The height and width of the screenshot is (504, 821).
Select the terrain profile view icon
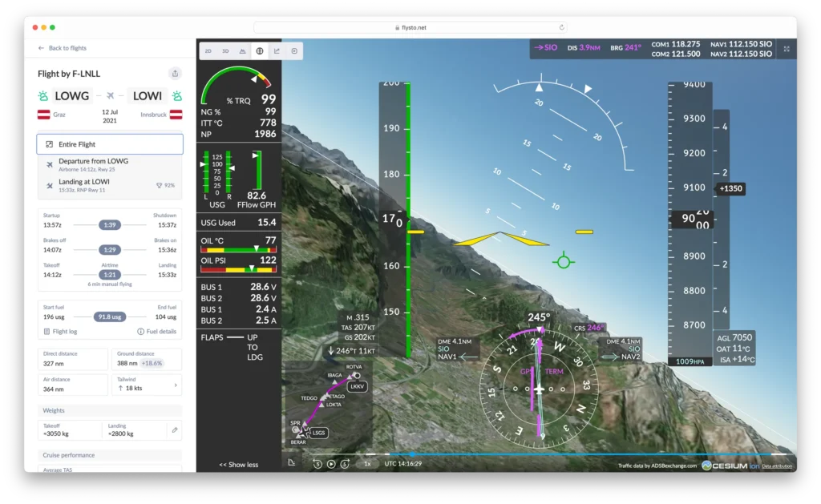(242, 51)
